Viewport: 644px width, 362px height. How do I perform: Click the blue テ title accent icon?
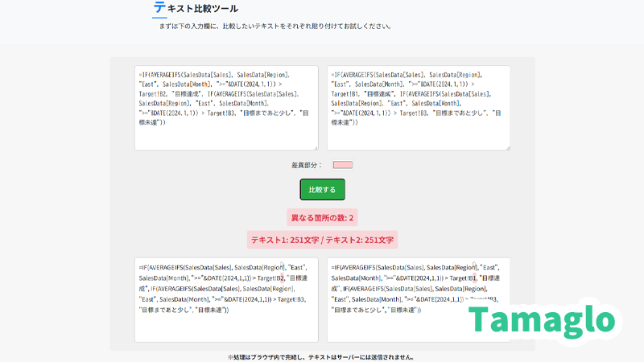click(159, 9)
